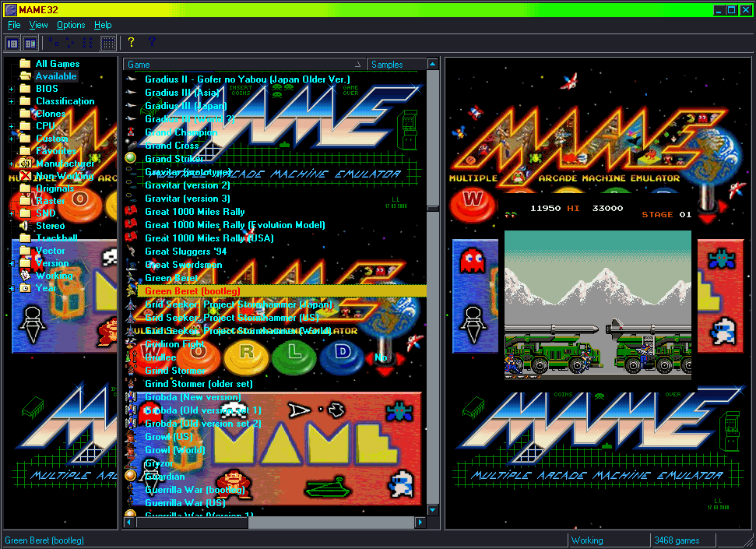Expand the Manufacturer folder node

point(11,164)
